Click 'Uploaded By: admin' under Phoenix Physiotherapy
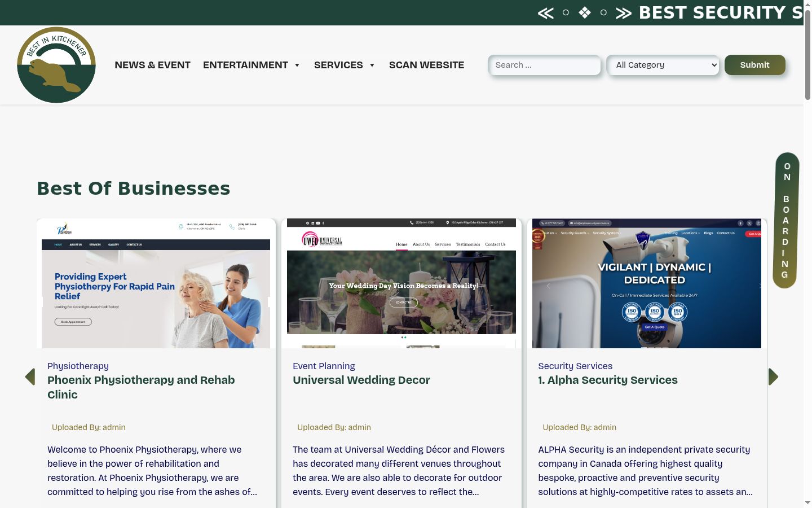Viewport: 812px width, 508px height. [89, 427]
